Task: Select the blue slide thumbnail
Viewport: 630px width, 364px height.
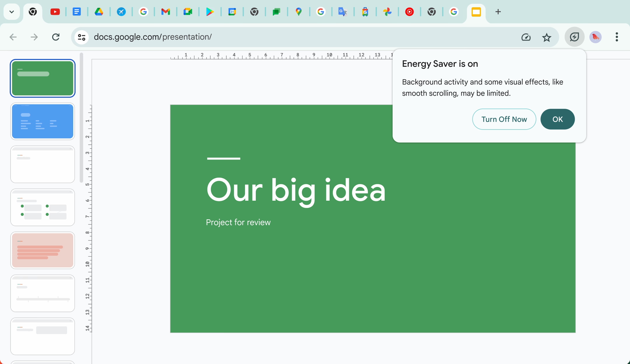Action: tap(43, 121)
